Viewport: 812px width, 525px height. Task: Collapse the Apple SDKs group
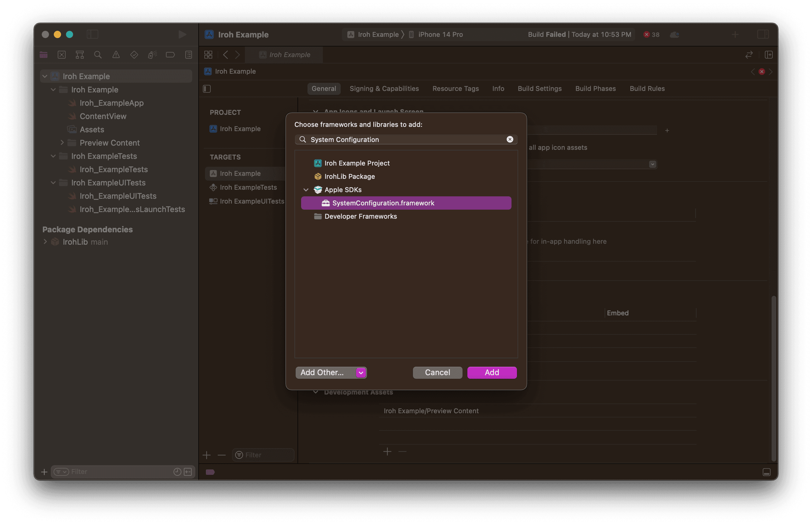point(306,190)
